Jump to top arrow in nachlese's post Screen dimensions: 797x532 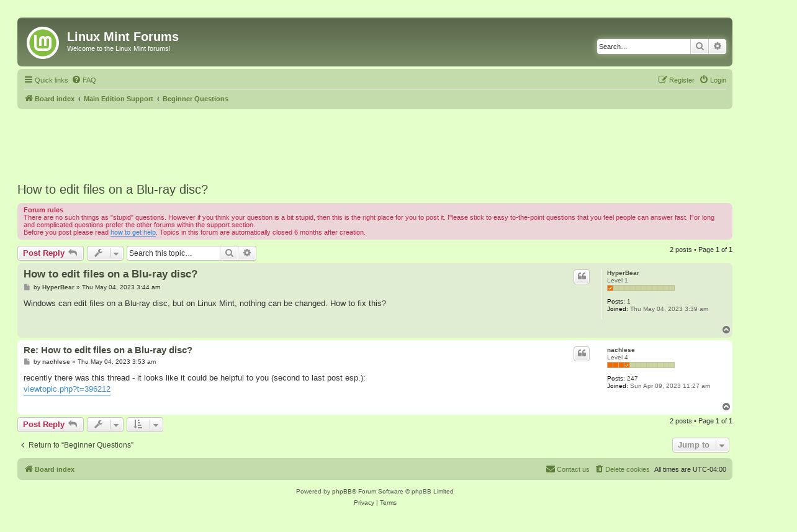click(x=726, y=407)
